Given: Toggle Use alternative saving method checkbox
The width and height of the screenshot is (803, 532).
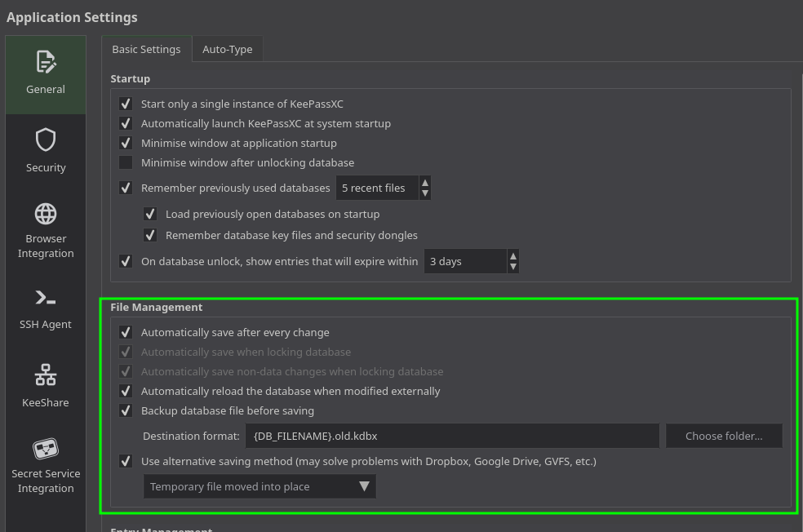Looking at the screenshot, I should 126,461.
